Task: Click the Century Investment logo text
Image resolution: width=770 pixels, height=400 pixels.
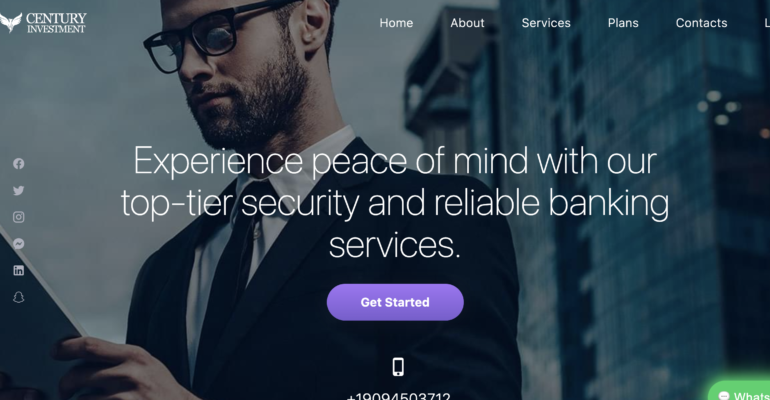Action: click(x=56, y=23)
